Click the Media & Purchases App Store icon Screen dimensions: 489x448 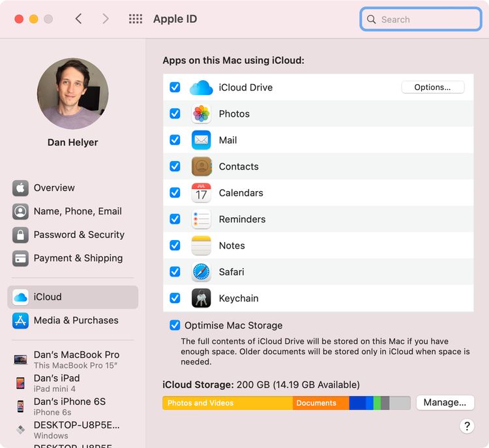[x=20, y=320]
